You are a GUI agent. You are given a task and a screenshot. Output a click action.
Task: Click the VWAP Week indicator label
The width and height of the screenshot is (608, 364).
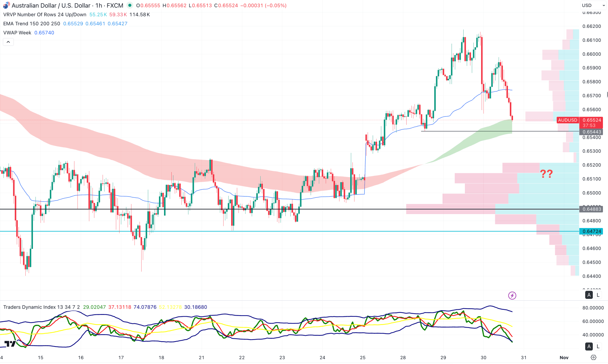(x=17, y=33)
